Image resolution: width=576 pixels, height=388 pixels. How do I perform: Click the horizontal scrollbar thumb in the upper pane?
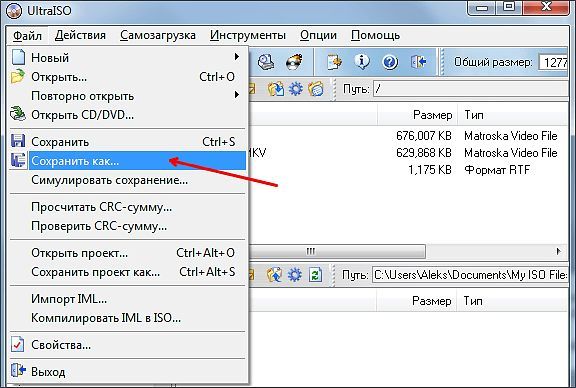pyautogui.click(x=337, y=252)
